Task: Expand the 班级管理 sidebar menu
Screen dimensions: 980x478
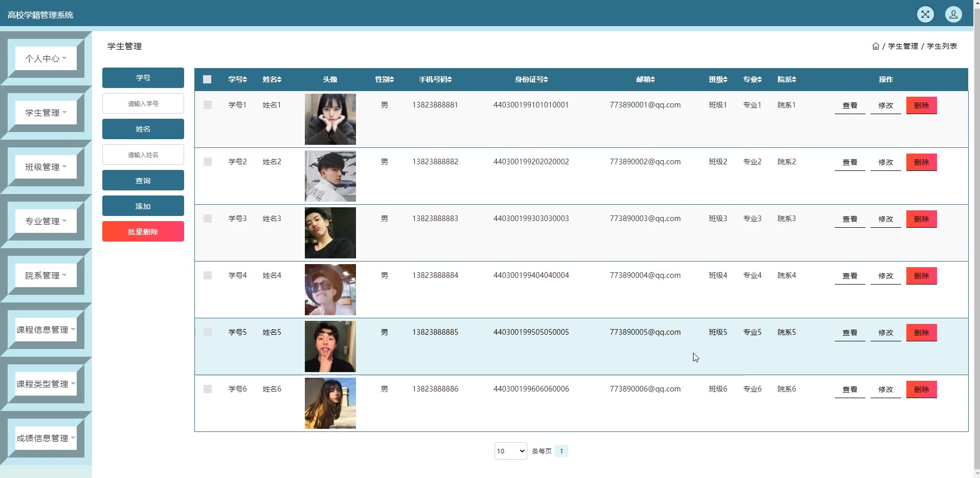Action: pyautogui.click(x=46, y=167)
